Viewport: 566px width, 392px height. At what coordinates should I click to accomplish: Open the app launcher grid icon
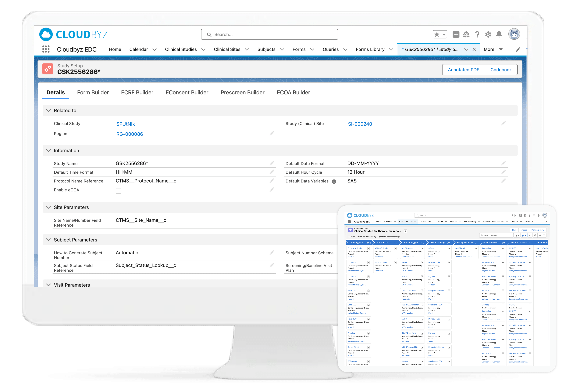(x=46, y=49)
